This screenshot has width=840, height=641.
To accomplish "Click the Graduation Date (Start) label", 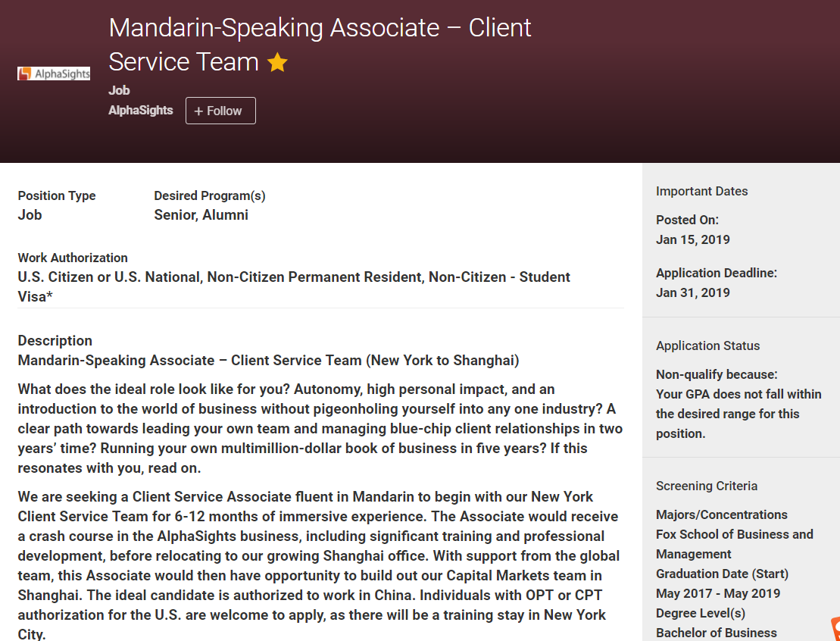I will (x=722, y=574).
